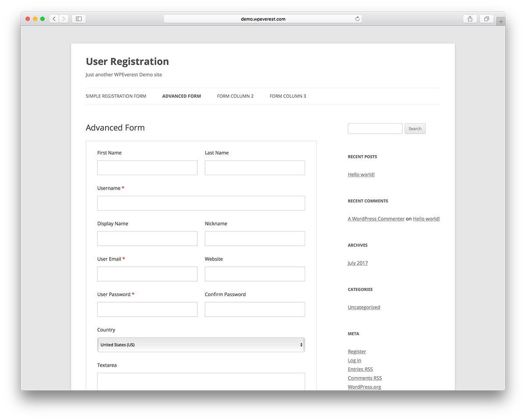Add a new tab with the plus button
This screenshot has width=526, height=420.
[501, 21]
